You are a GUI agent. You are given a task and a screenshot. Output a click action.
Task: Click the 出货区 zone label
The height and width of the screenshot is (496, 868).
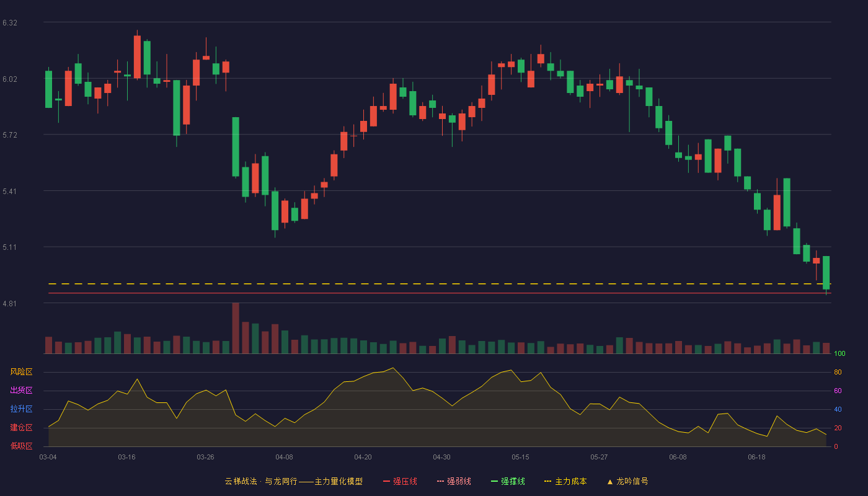(x=21, y=391)
